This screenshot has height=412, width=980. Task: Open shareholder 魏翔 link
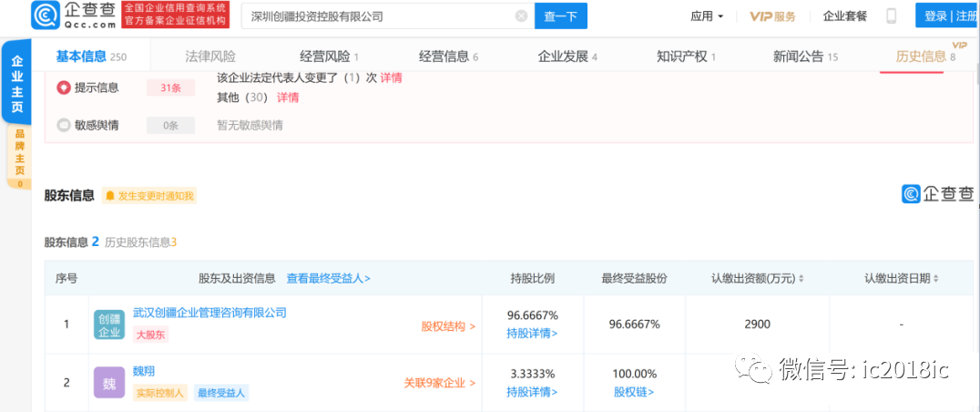[144, 371]
